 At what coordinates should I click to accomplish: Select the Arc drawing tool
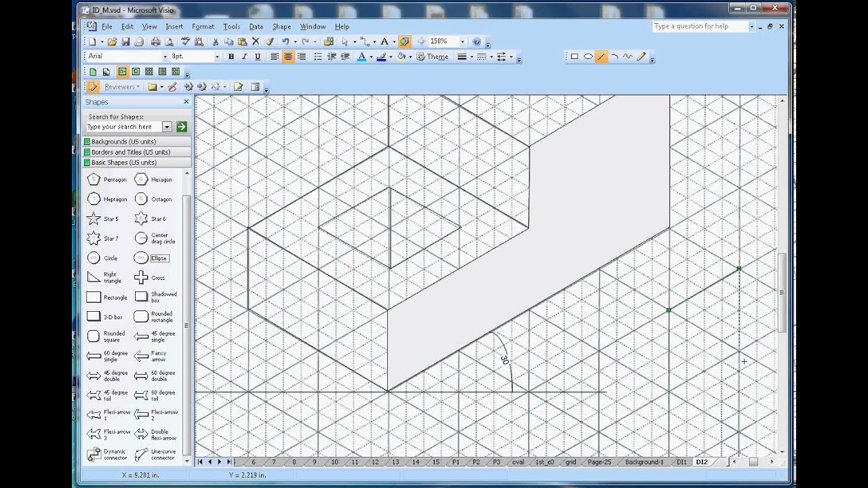click(614, 57)
